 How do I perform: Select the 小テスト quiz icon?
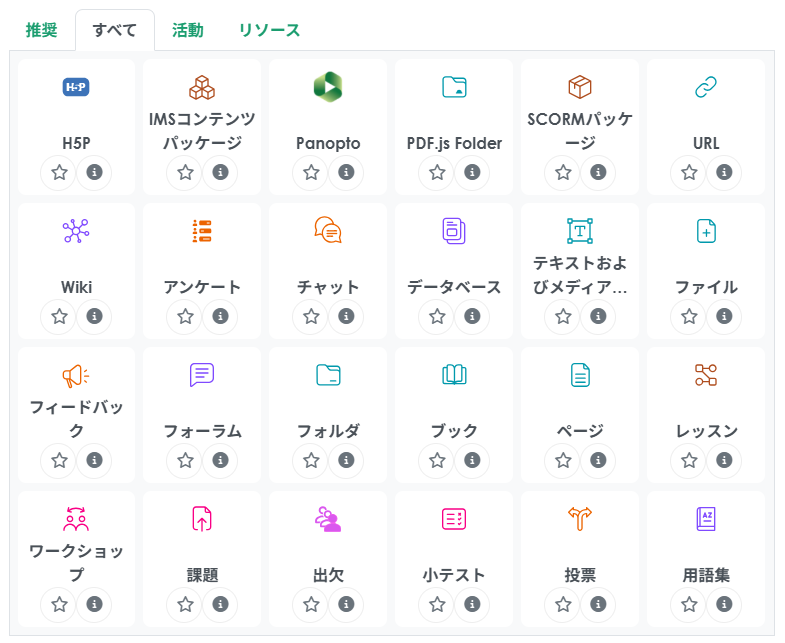pos(454,519)
